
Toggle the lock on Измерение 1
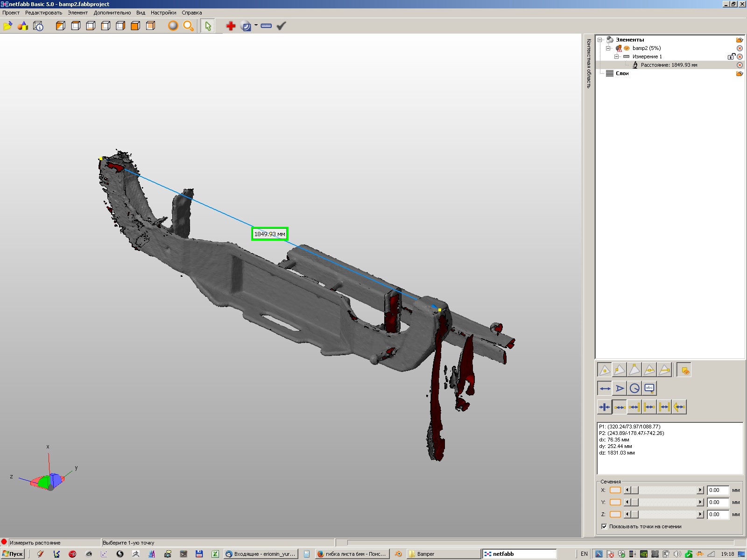(x=731, y=56)
